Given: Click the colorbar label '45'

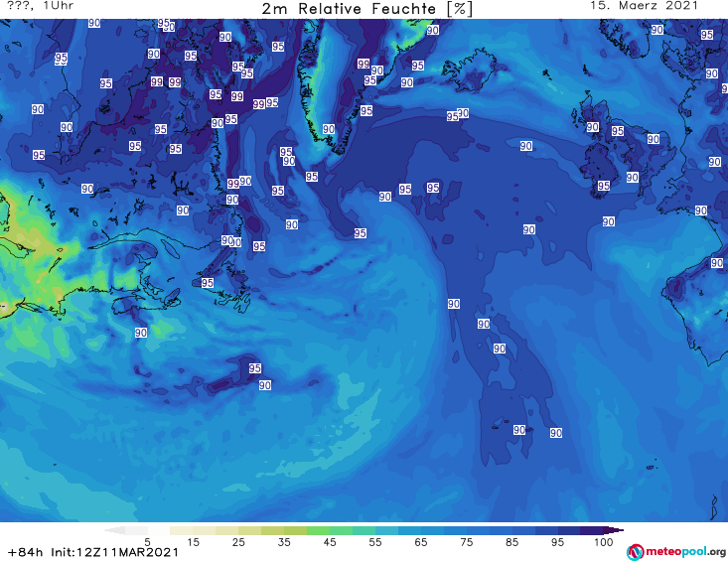Looking at the screenshot, I should coord(330,542).
